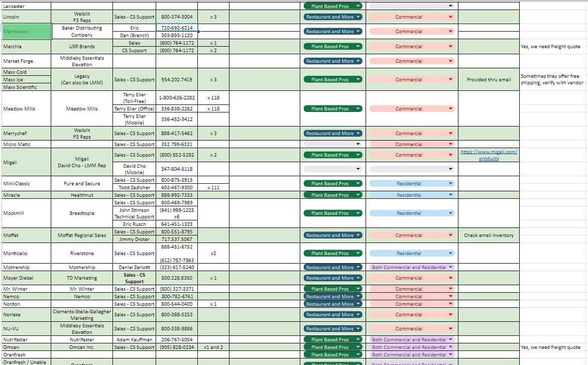Select the phone cell (905) 828-0234
The image size is (588, 365).
177,347
